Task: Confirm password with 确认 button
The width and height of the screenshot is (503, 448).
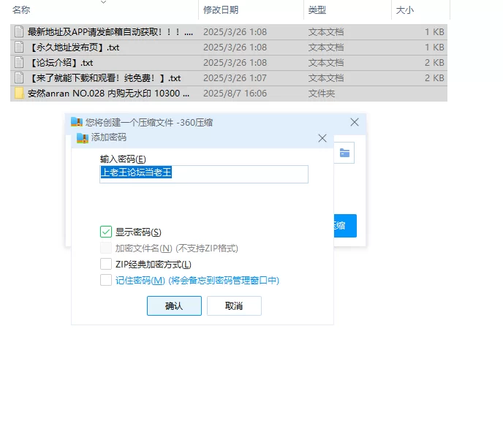Action: pos(174,305)
